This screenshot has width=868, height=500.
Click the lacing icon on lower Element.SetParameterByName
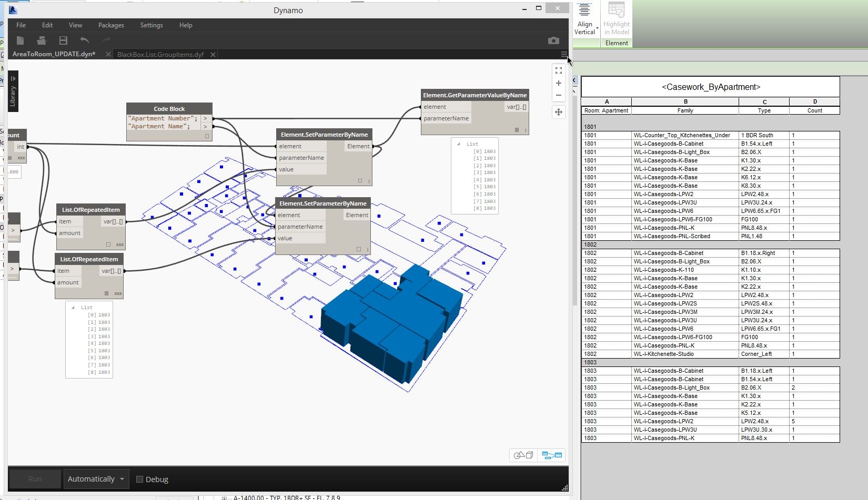pos(367,249)
